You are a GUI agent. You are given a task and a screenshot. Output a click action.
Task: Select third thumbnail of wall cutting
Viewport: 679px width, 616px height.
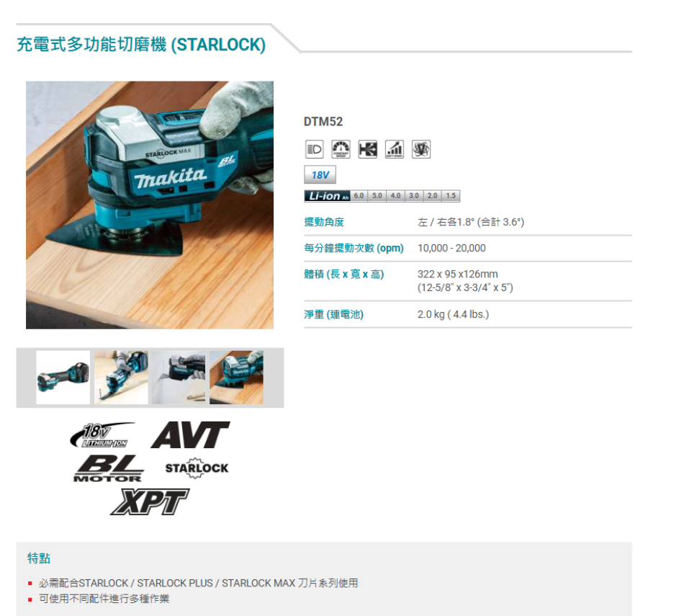[179, 378]
